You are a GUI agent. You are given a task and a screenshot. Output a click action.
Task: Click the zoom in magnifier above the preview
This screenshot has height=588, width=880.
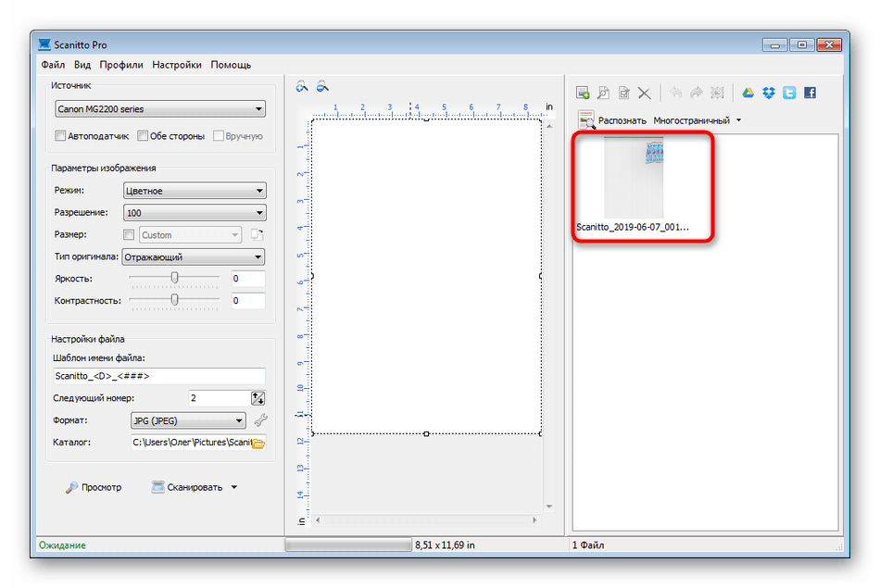[302, 87]
